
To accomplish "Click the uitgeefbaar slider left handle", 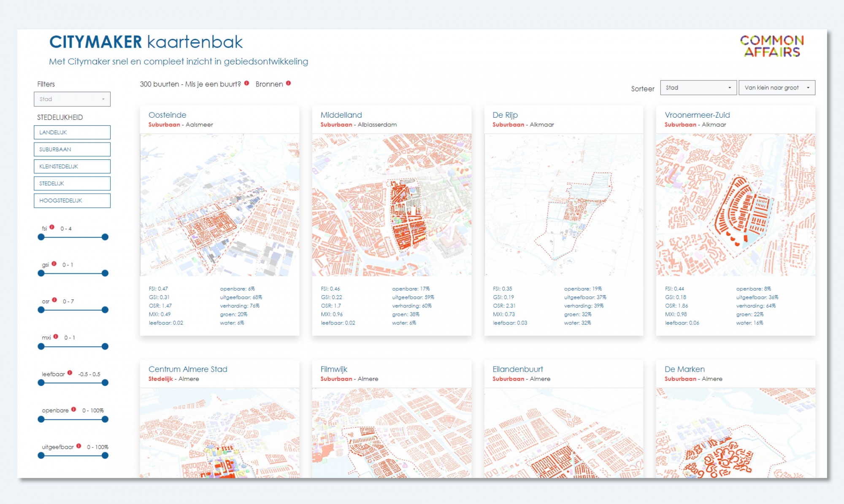I will [x=41, y=455].
